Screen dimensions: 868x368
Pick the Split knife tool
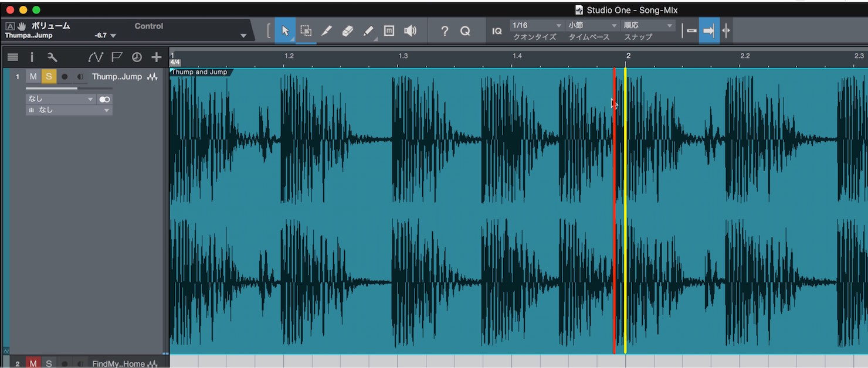pos(327,31)
